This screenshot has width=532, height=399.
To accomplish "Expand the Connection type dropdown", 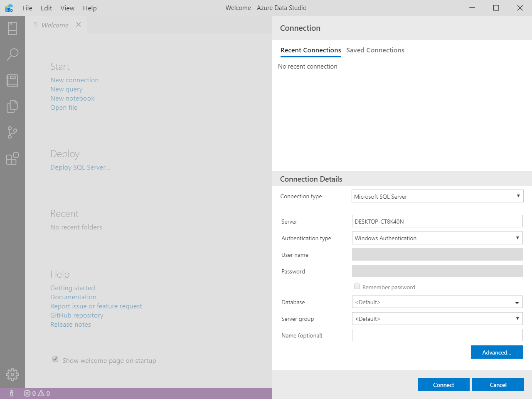I will 437,196.
